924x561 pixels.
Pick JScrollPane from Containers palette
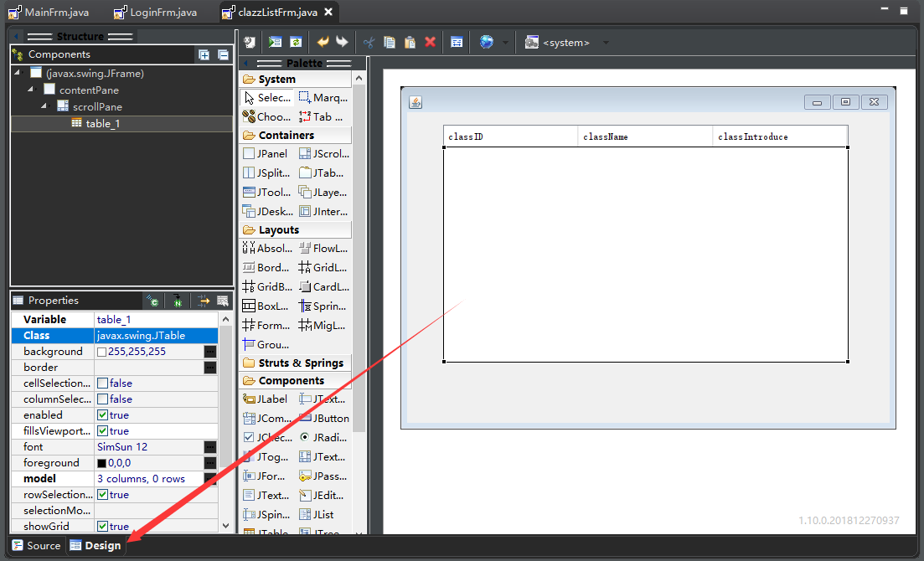click(x=323, y=154)
